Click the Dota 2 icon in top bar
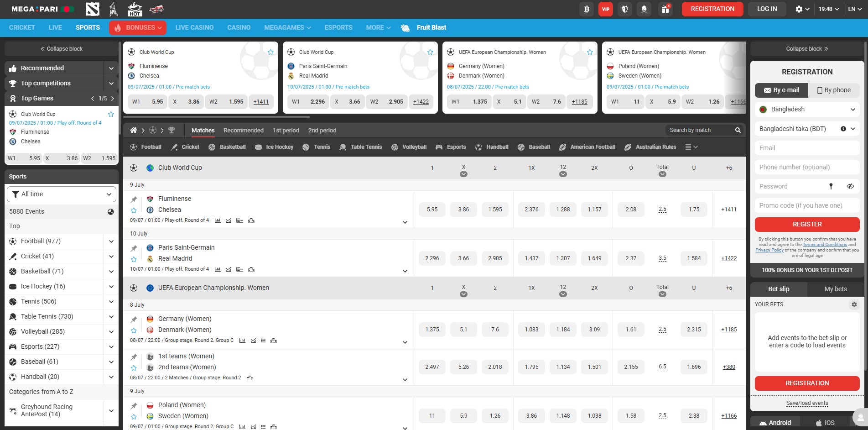 click(x=93, y=9)
